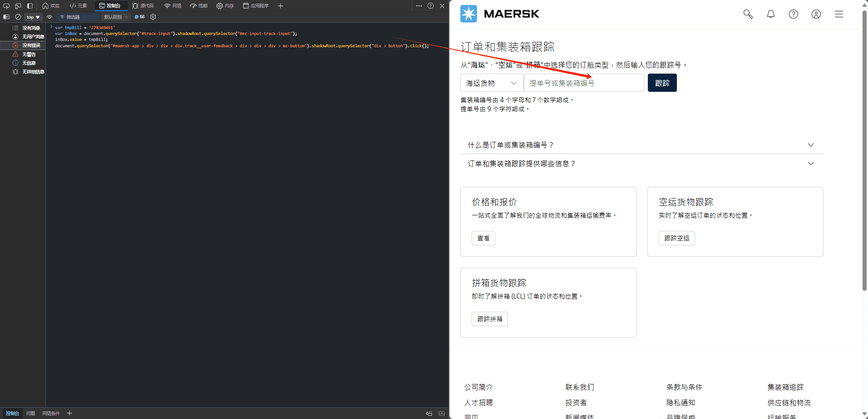
Task: Add drawer tool with bottom plus icon
Action: tap(69, 413)
